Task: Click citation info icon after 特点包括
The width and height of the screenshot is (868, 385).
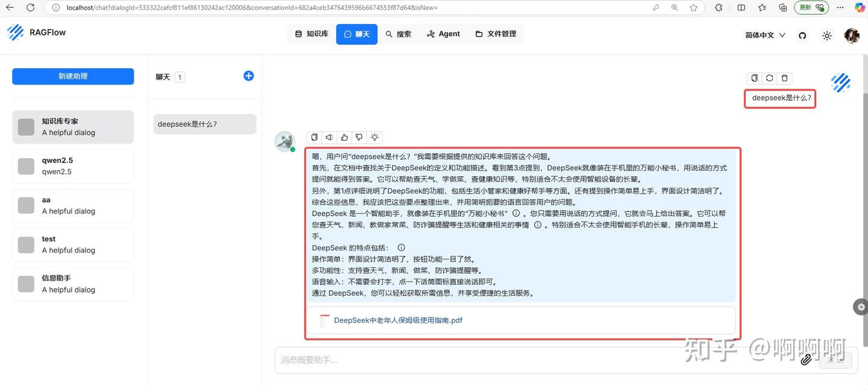Action: click(401, 247)
